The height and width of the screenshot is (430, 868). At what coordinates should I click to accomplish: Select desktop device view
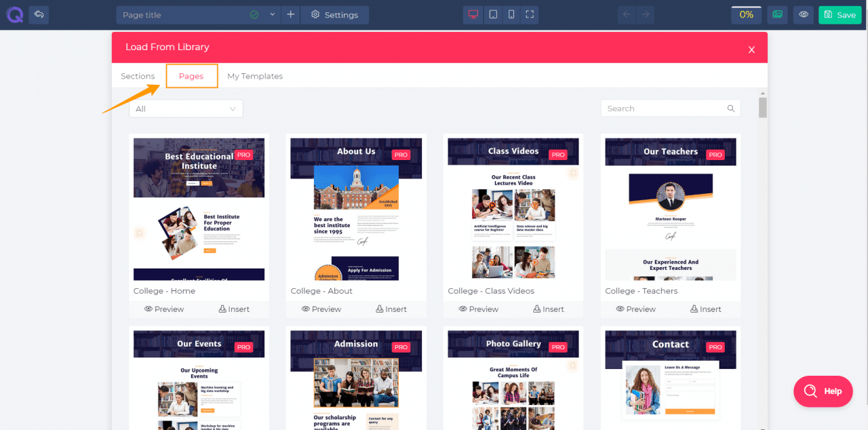click(x=473, y=15)
